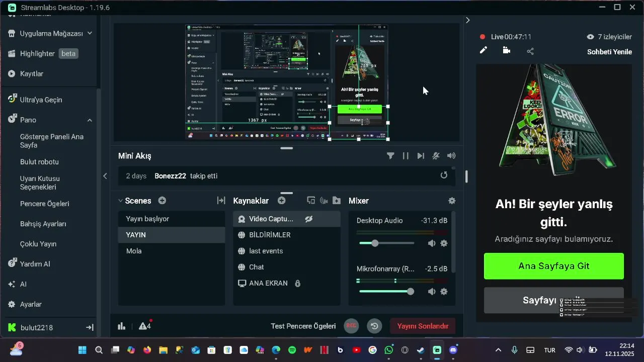
Task: Toggle Studio Mode icon in Kaynaklar
Action: pyautogui.click(x=311, y=200)
